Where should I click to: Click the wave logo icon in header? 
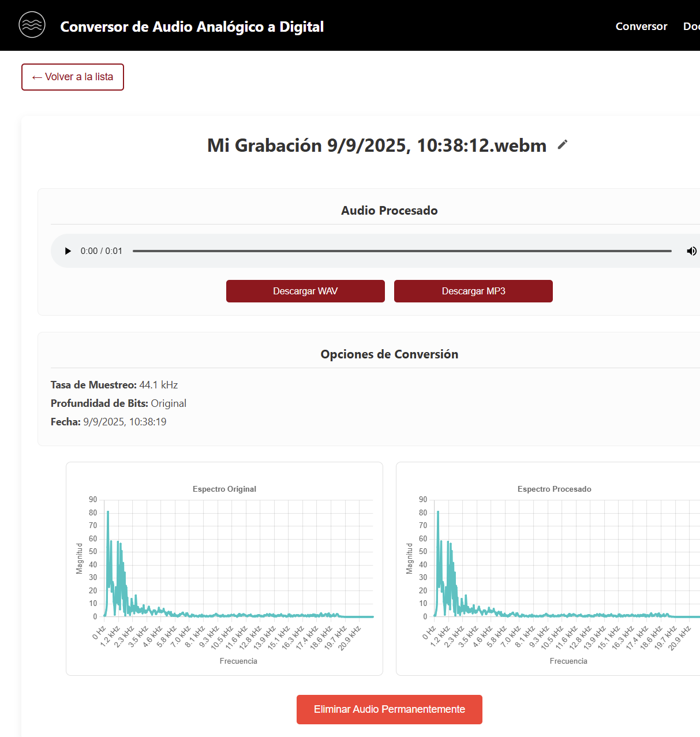(x=32, y=25)
